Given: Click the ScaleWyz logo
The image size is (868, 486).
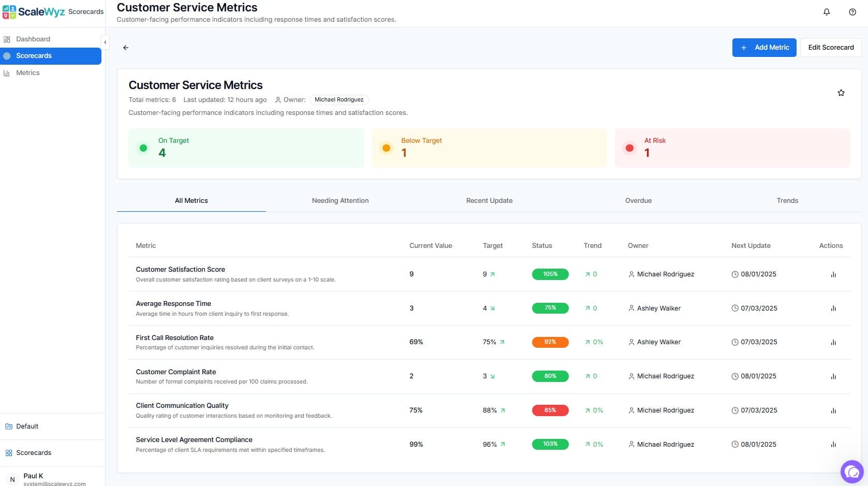Looking at the screenshot, I should tap(34, 11).
